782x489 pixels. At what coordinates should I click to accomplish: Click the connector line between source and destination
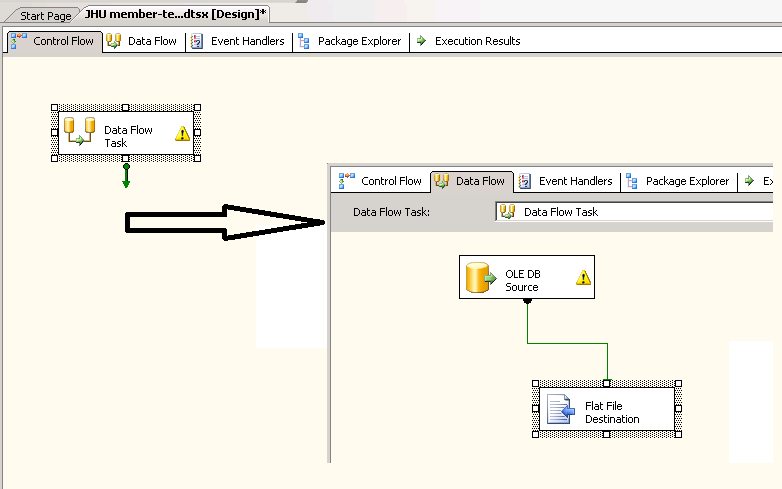pos(567,344)
